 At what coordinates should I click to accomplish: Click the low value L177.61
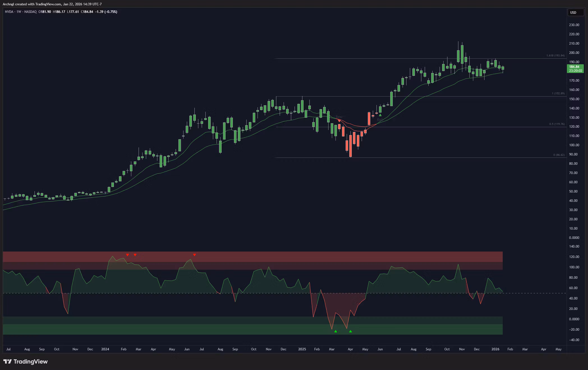pos(73,12)
